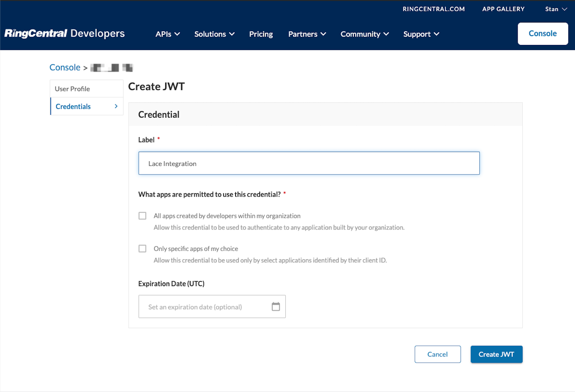
Task: Expand the Partners navigation menu
Action: coord(307,34)
